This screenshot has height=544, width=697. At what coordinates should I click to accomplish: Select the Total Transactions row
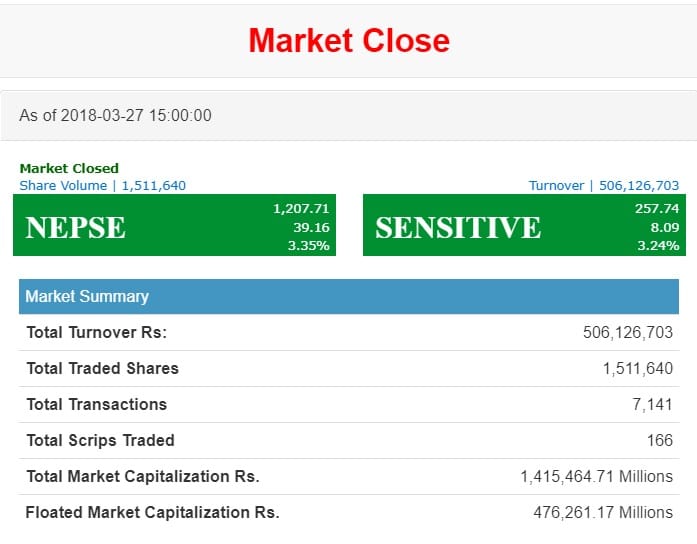tap(349, 404)
